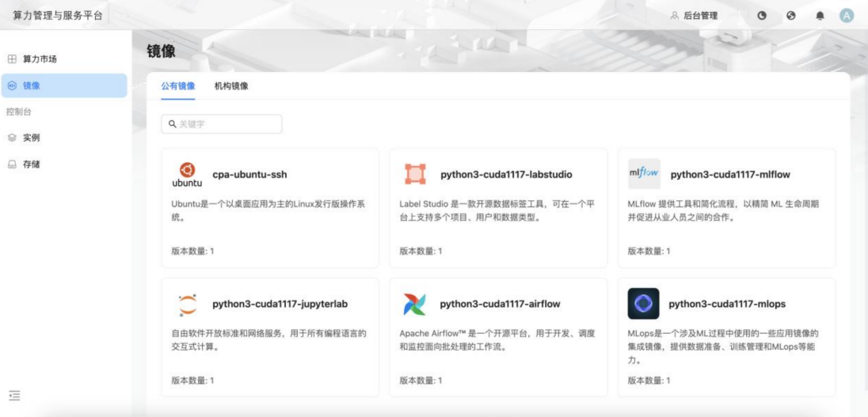Switch to 机构镜像 tab
Screen dimensions: 868x417
click(230, 86)
